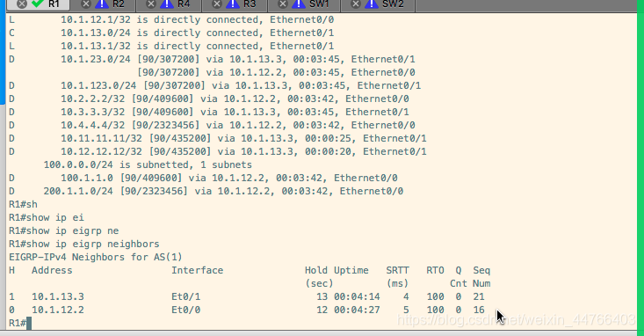Close the SW1 session tab

point(283,4)
